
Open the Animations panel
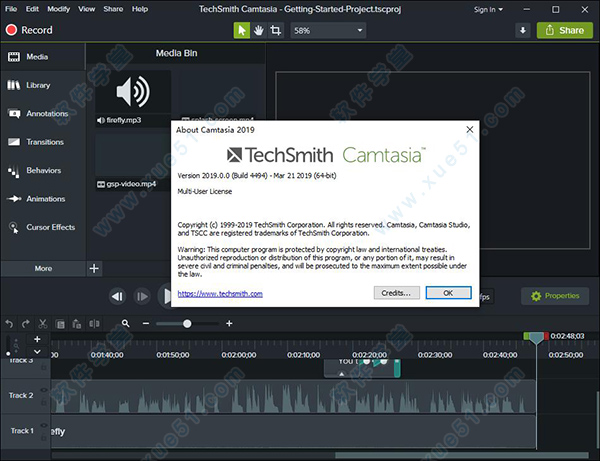tap(42, 199)
